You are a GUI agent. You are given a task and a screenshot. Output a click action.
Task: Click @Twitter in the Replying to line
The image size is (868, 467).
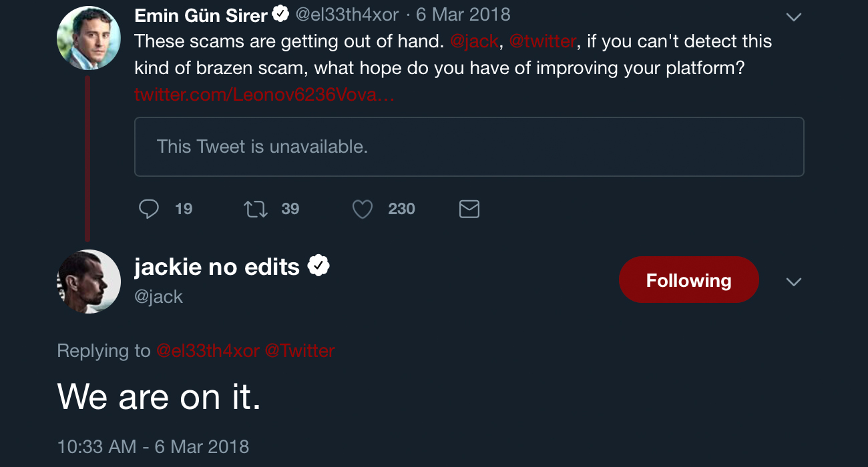(x=300, y=351)
